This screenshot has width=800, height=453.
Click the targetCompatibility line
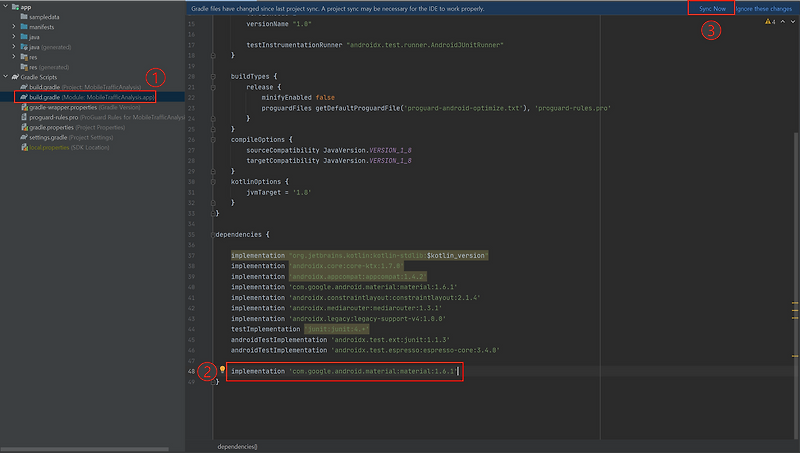pyautogui.click(x=329, y=161)
